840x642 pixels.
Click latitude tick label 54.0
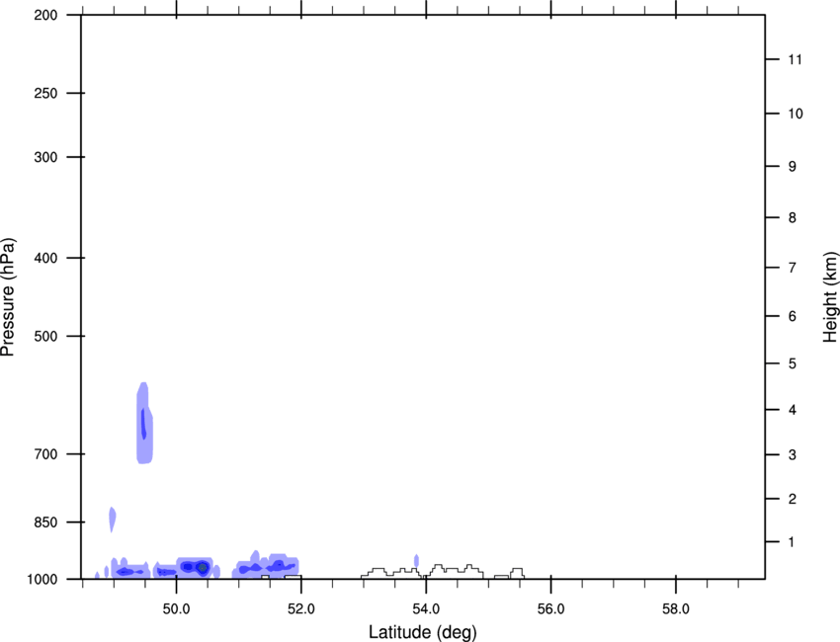pos(426,608)
